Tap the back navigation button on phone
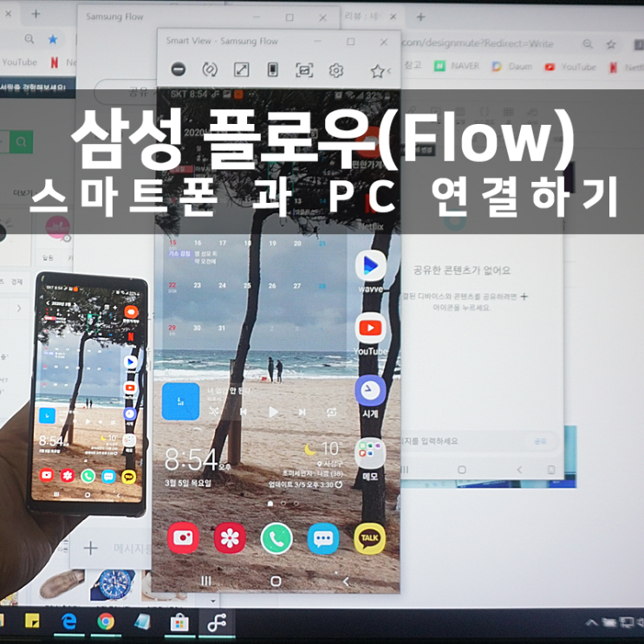This screenshot has height=644, width=644. [x=346, y=582]
